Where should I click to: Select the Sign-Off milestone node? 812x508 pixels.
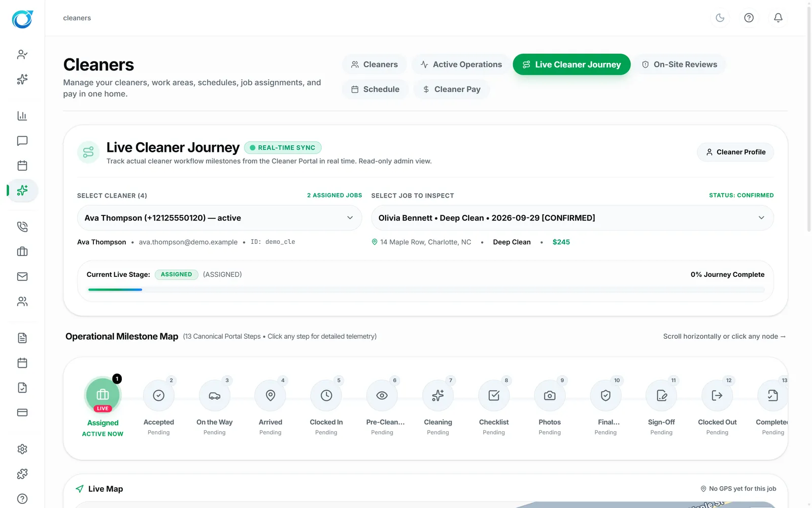coord(661,395)
